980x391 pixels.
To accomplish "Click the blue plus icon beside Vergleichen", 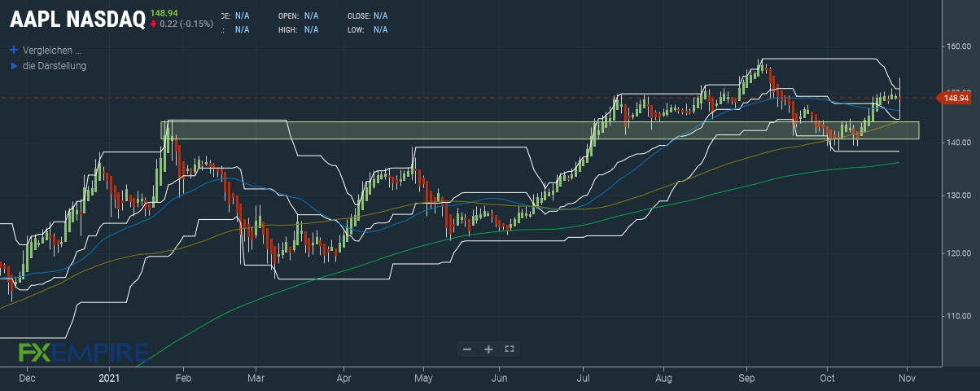I will tap(13, 49).
